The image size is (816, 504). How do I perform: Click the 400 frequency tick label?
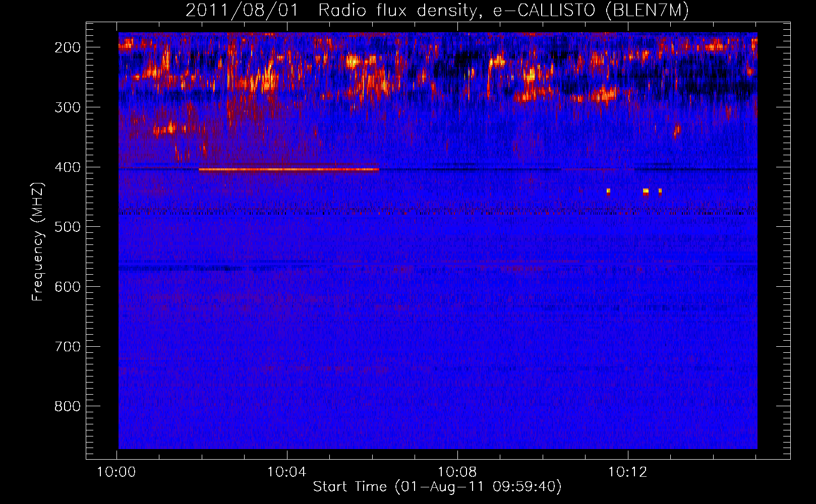coord(68,167)
